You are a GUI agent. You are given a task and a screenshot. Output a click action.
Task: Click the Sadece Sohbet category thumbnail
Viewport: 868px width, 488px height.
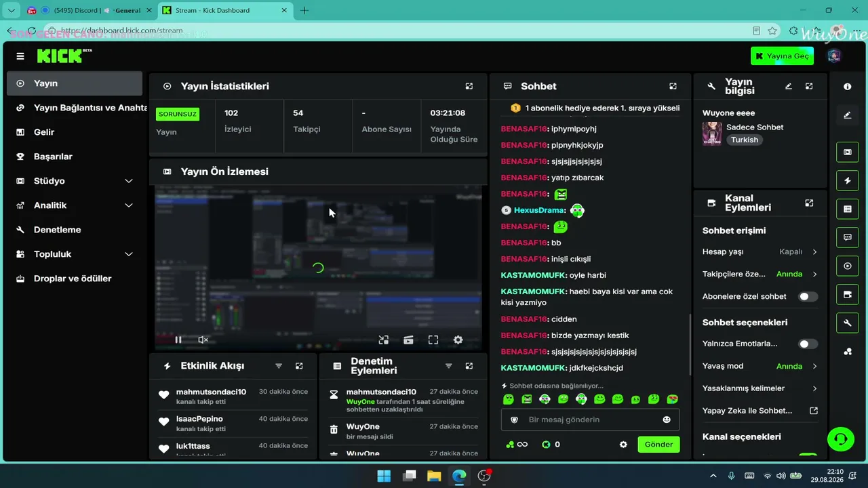(x=712, y=134)
